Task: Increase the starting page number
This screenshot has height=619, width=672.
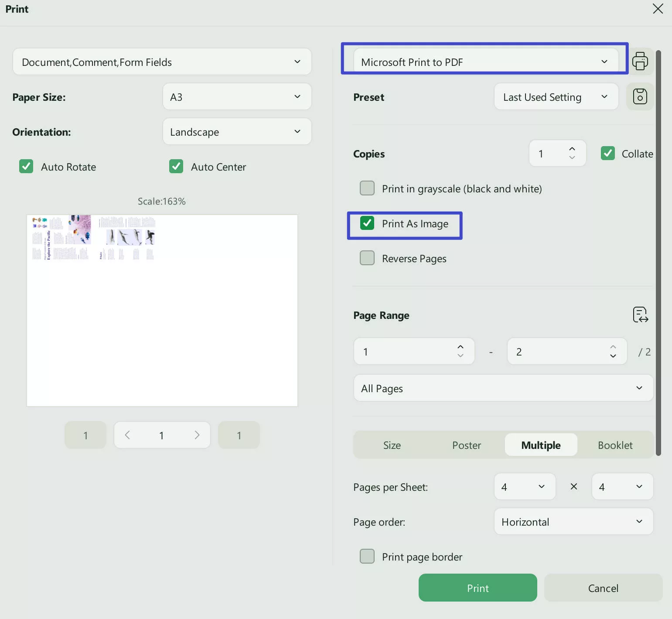Action: 461,346
